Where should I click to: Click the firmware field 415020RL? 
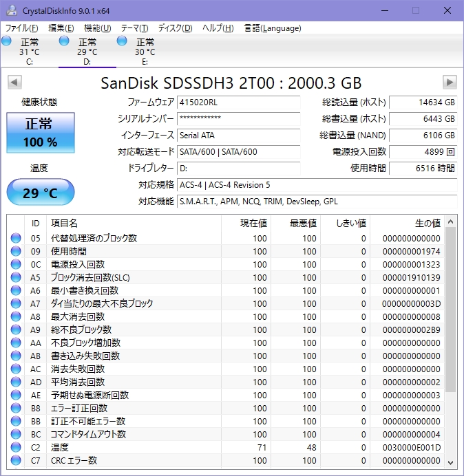[238, 102]
